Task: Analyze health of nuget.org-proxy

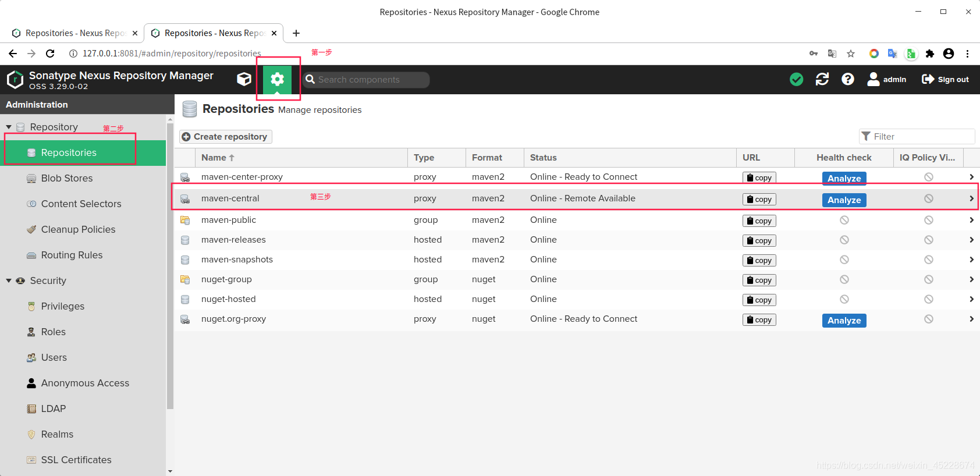Action: pyautogui.click(x=844, y=320)
